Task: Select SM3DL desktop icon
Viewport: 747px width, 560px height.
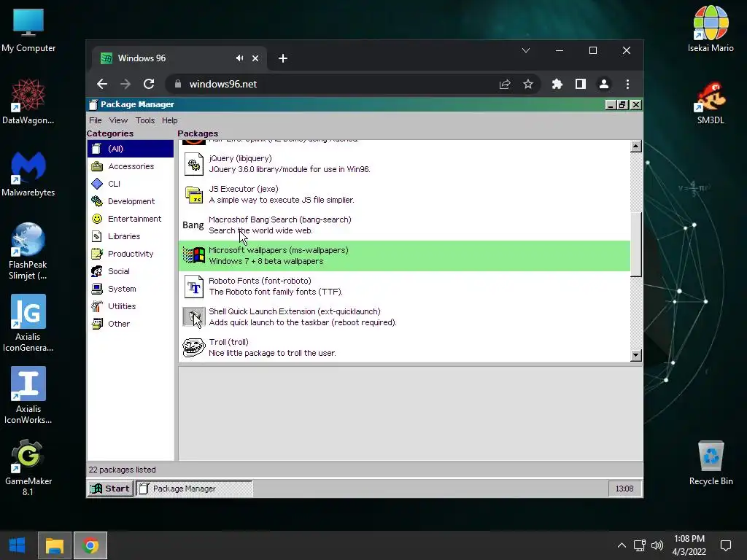Action: (711, 103)
